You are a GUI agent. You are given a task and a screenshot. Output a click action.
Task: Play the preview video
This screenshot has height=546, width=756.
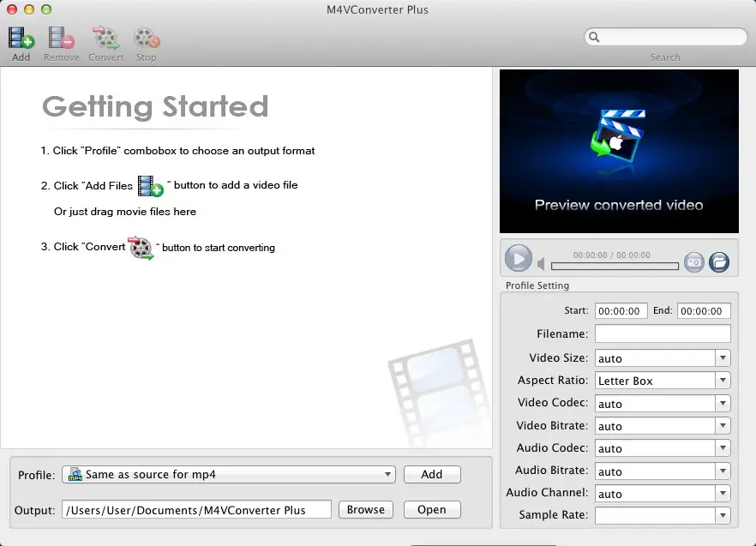[519, 259]
